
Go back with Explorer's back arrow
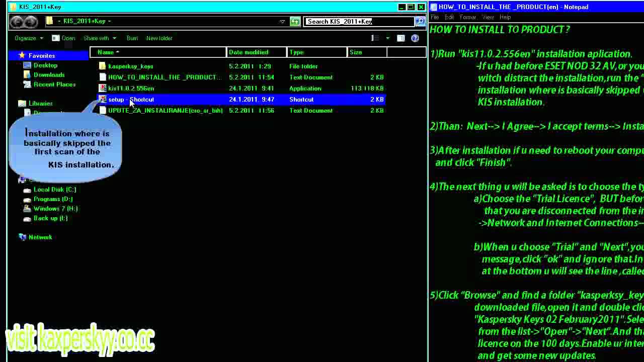pyautogui.click(x=17, y=21)
